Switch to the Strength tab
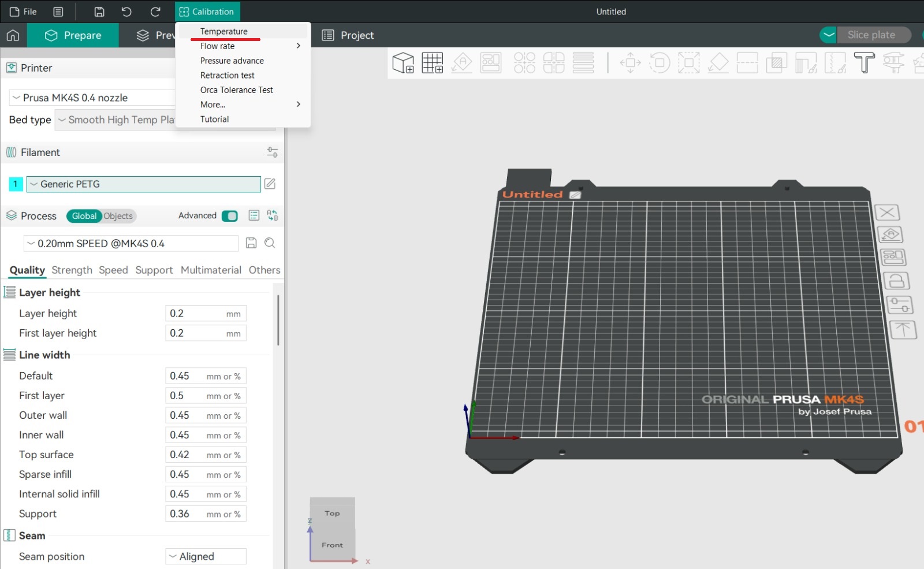 tap(72, 270)
